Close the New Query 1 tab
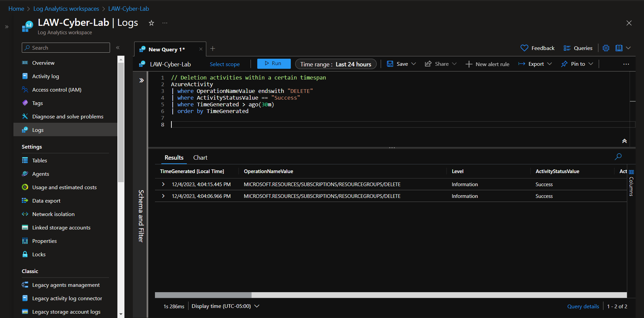This screenshot has height=318, width=644. [x=201, y=49]
